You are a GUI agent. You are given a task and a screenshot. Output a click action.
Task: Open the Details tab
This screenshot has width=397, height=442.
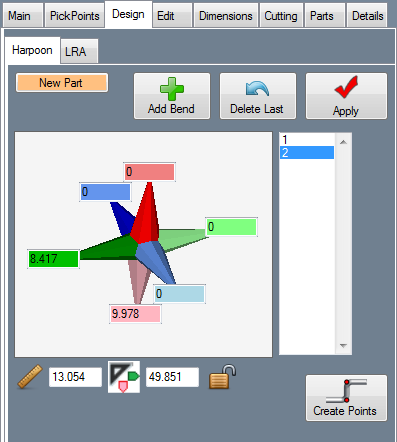coord(368,16)
